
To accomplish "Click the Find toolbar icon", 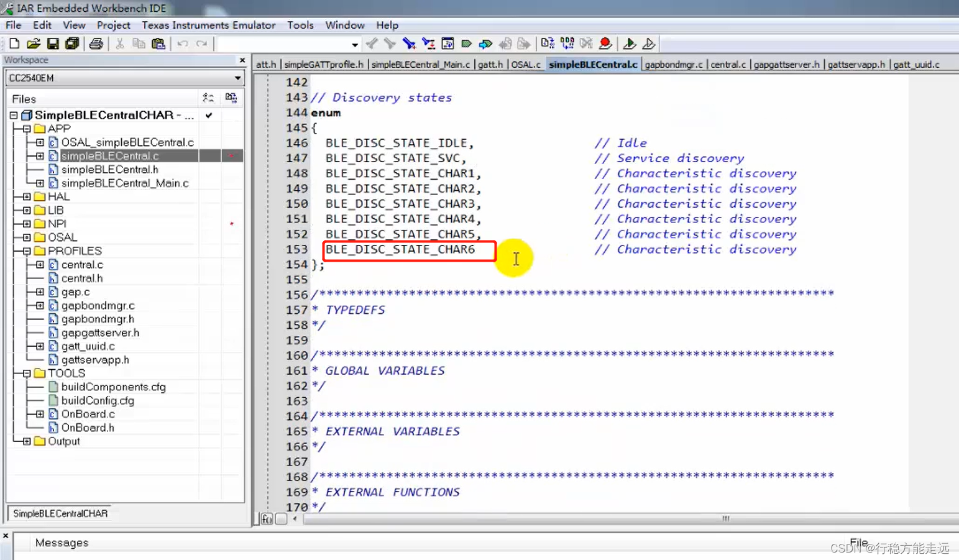I will pyautogui.click(x=408, y=44).
